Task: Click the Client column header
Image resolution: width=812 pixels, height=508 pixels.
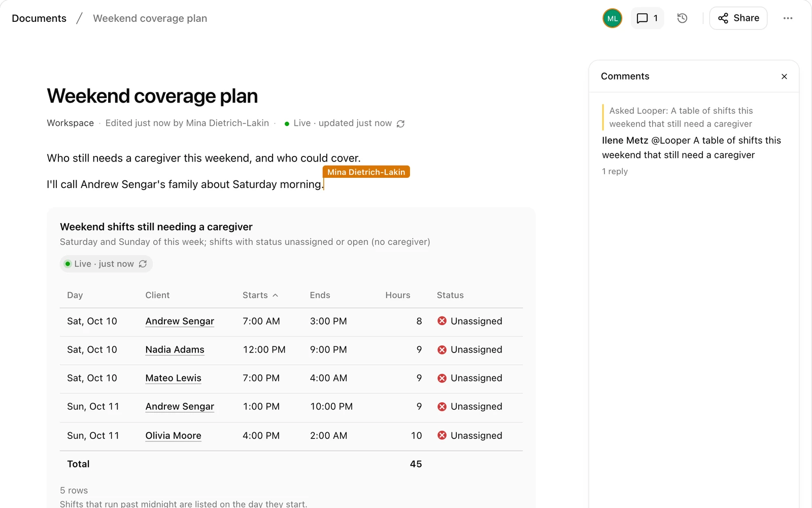Action: pyautogui.click(x=157, y=295)
